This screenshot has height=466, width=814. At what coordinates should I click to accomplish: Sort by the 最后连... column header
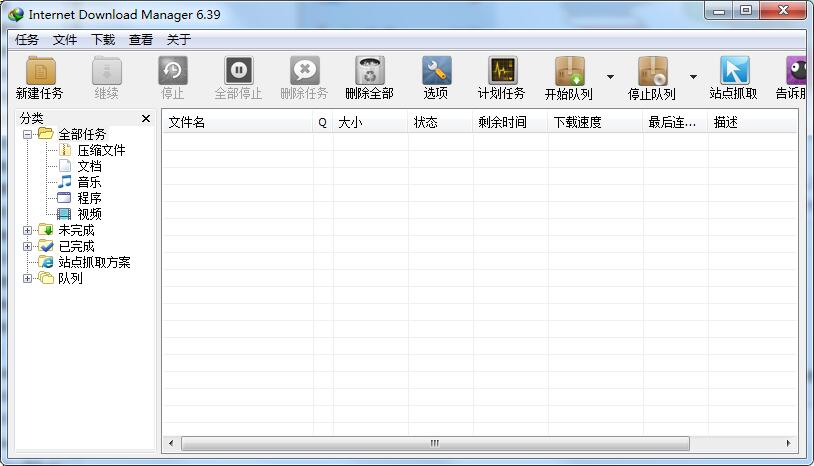675,122
